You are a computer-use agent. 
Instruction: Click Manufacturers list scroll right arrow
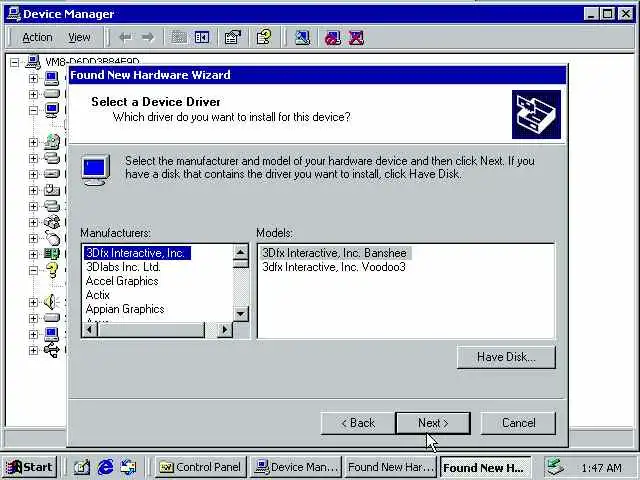[x=224, y=330]
